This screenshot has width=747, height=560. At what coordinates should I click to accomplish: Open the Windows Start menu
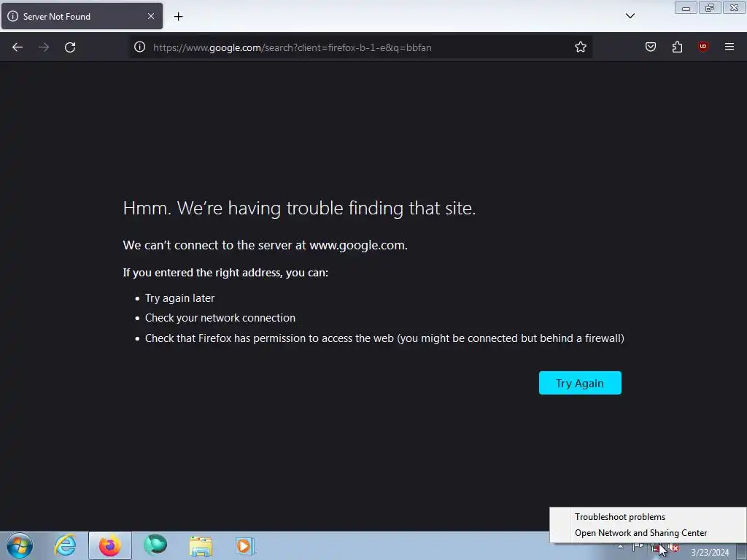point(20,545)
